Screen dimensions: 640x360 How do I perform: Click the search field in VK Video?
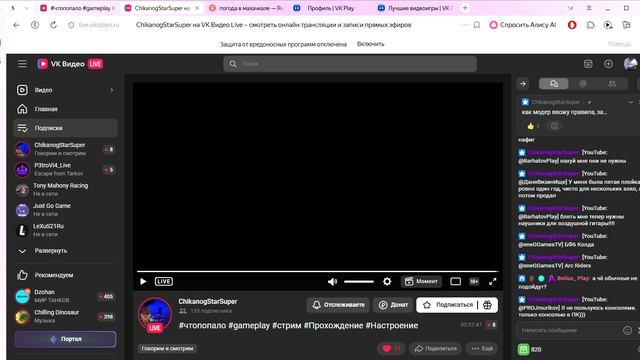350,64
